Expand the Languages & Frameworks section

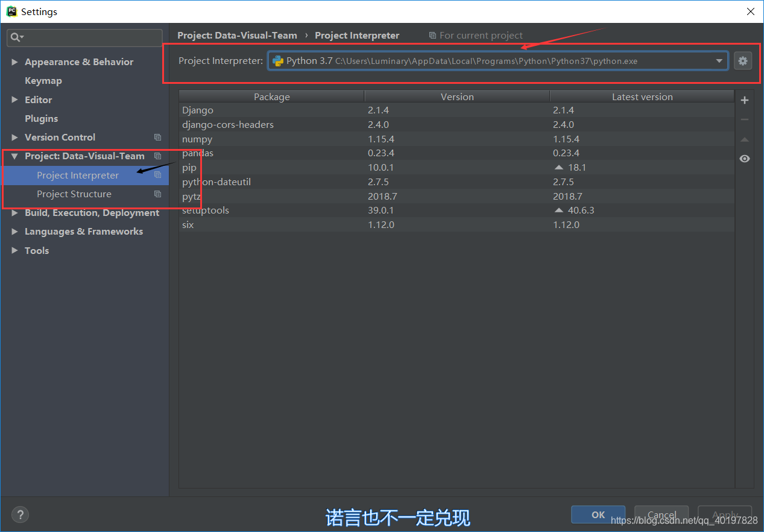click(x=14, y=232)
